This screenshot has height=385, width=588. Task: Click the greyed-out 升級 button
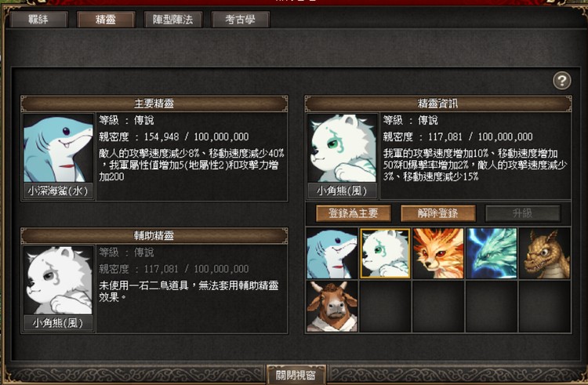(x=523, y=213)
